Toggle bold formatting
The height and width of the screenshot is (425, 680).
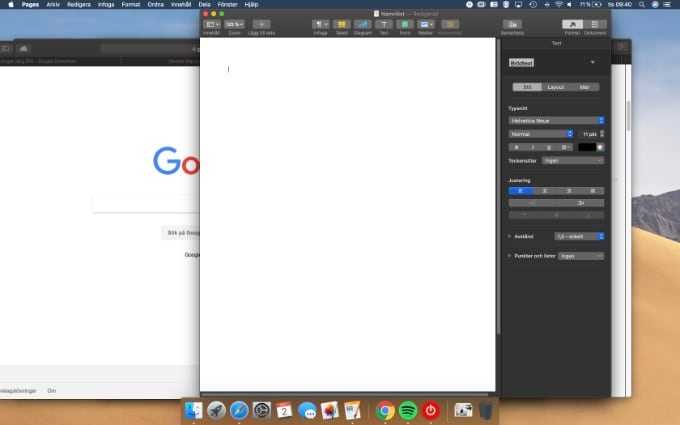coord(516,147)
